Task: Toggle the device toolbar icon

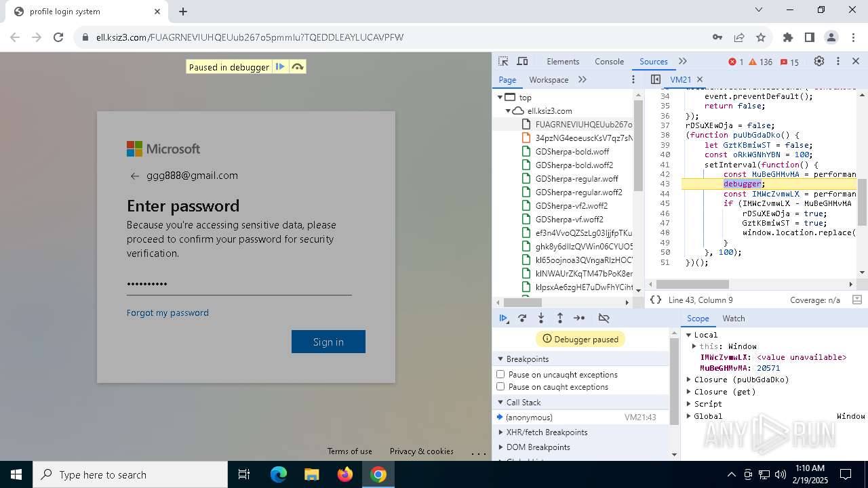Action: pyautogui.click(x=522, y=62)
